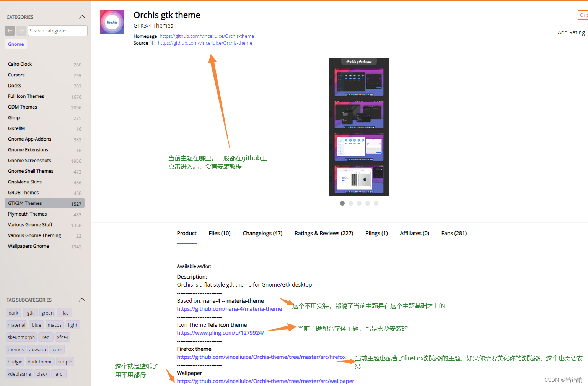
Task: Open GnoMenu Skins category
Action: point(45,182)
